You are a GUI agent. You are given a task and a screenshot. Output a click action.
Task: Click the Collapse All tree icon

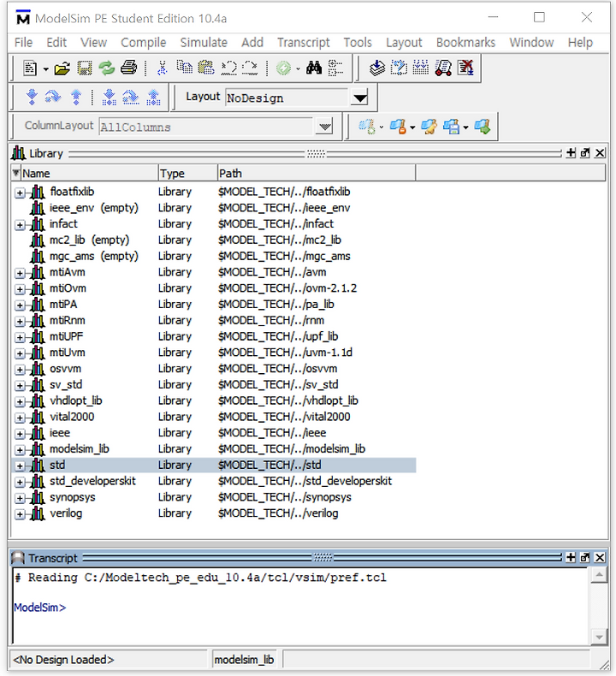pyautogui.click(x=335, y=68)
